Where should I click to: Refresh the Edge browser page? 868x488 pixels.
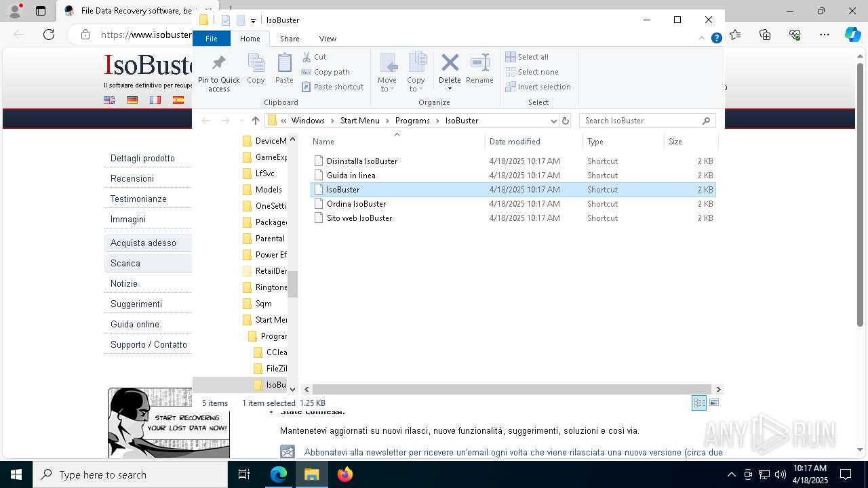49,35
